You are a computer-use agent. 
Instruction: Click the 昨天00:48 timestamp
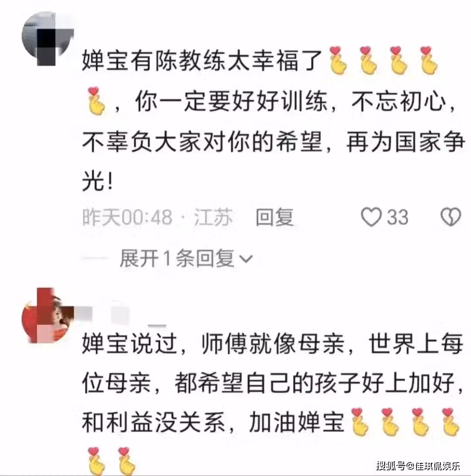click(127, 218)
